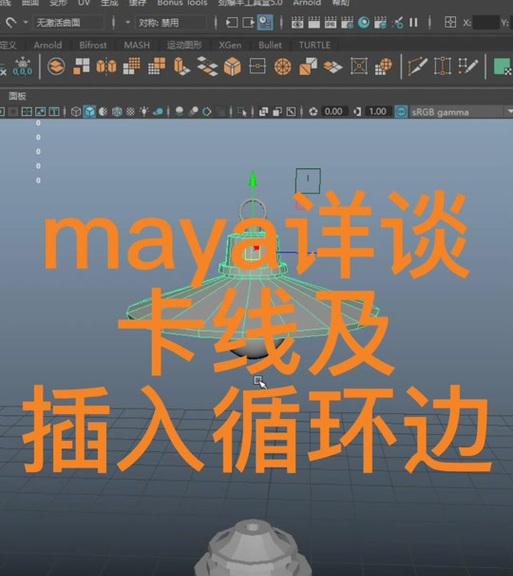Click the twin orange cylinders shelf icon
The image size is (513, 576).
(x=106, y=66)
